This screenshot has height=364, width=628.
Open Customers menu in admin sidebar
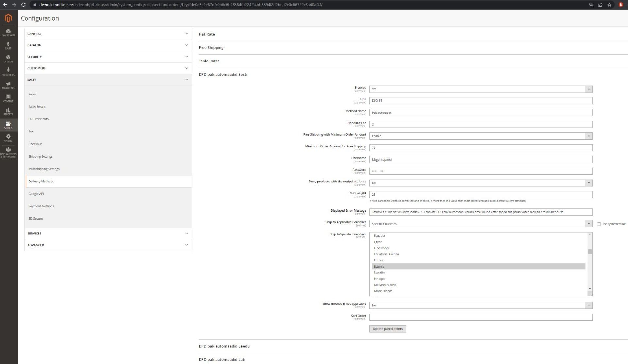(8, 72)
